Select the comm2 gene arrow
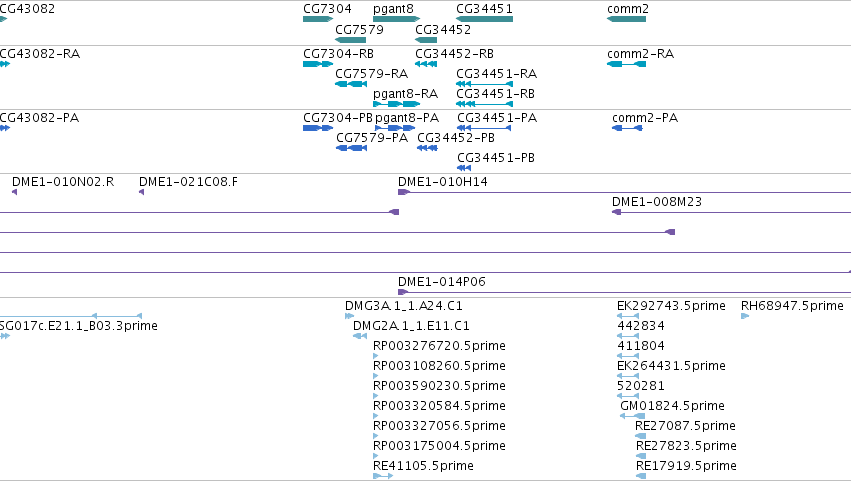 click(x=626, y=19)
